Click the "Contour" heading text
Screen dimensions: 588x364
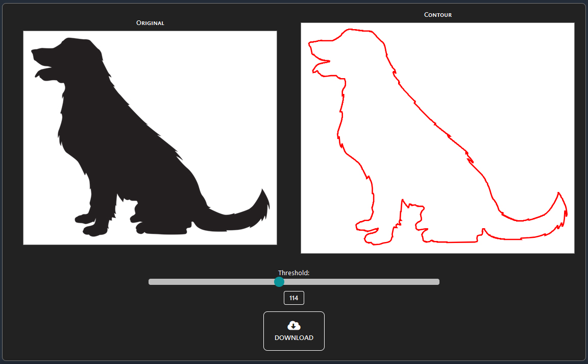click(x=437, y=15)
